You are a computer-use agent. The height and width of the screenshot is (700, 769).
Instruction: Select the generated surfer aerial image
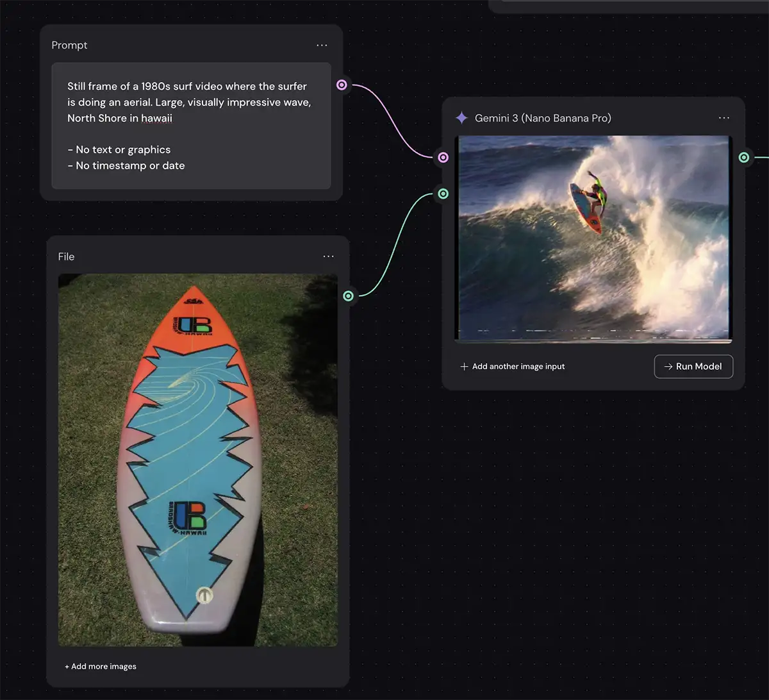593,237
